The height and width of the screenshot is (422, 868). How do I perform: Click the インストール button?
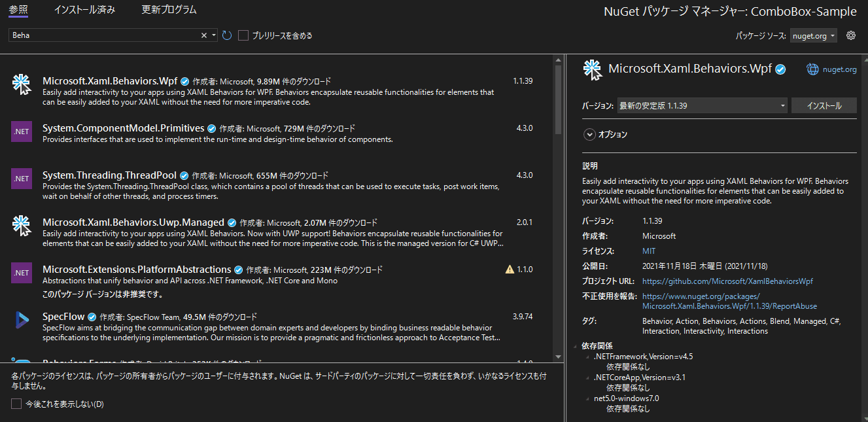click(824, 105)
